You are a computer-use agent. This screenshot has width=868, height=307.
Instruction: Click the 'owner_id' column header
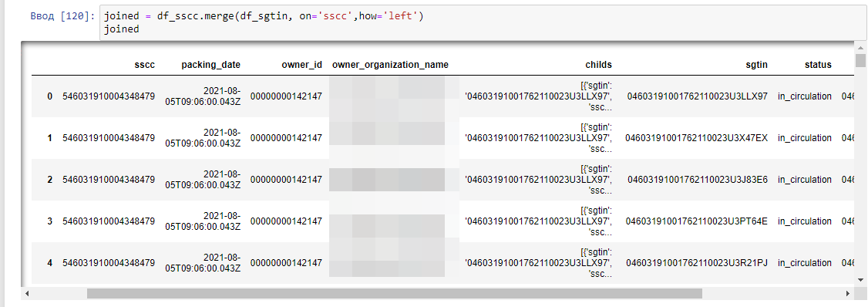[x=301, y=65]
